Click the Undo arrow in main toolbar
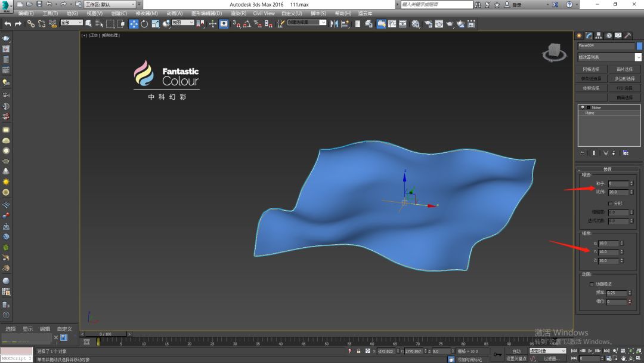Image resolution: width=644 pixels, height=363 pixels. (8, 24)
